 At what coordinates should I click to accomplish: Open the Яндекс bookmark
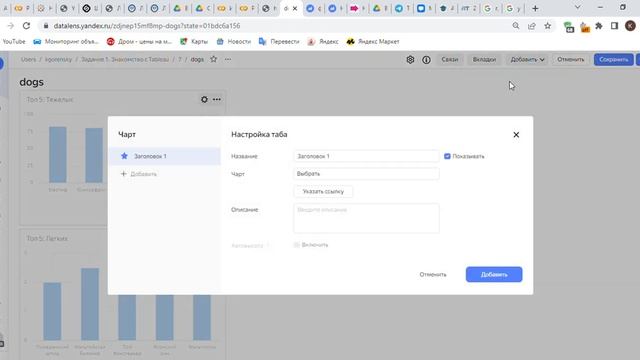point(323,42)
